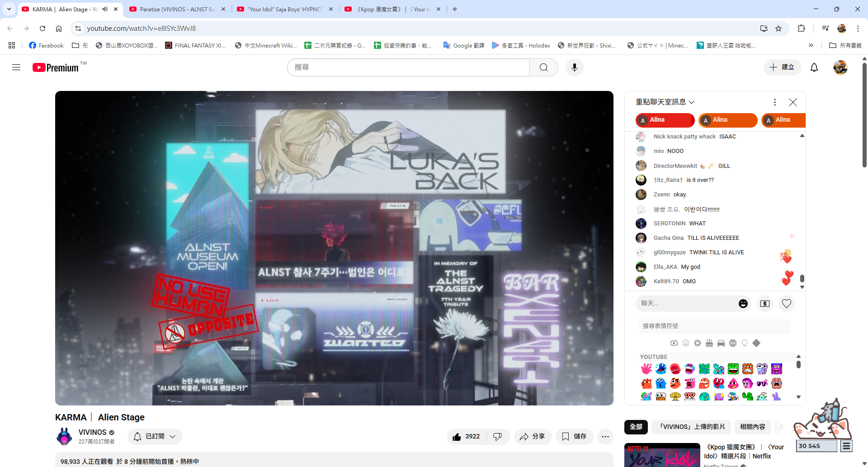Viewport: 868px width, 467px height.
Task: Show hidden bookmarks with double chevron
Action: pos(811,45)
